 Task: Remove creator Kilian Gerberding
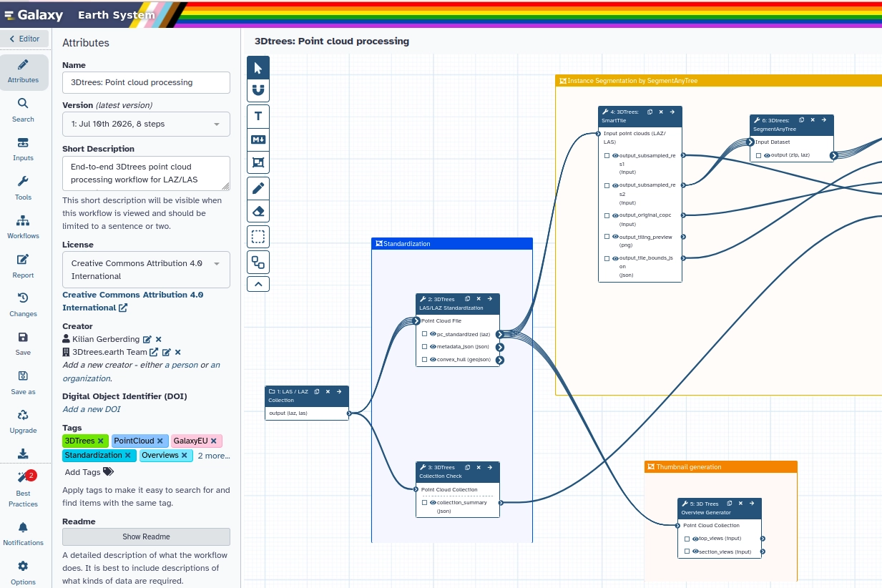pyautogui.click(x=159, y=339)
